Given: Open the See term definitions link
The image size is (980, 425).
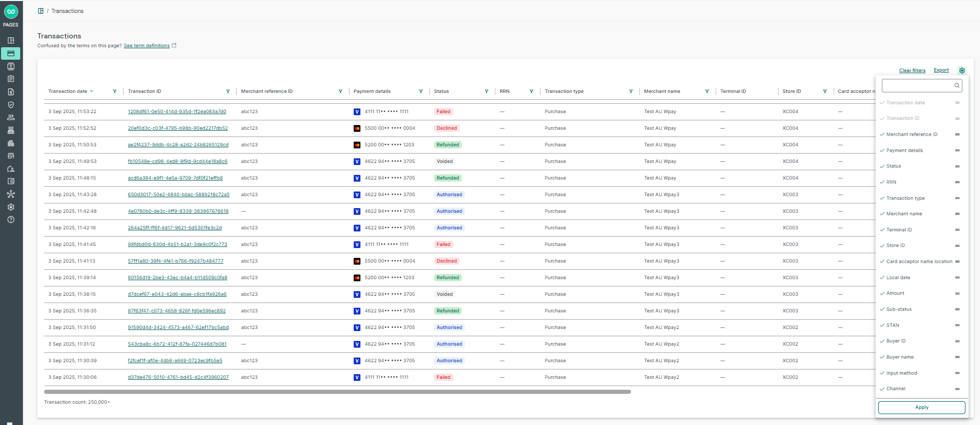Looking at the screenshot, I should click(x=146, y=46).
